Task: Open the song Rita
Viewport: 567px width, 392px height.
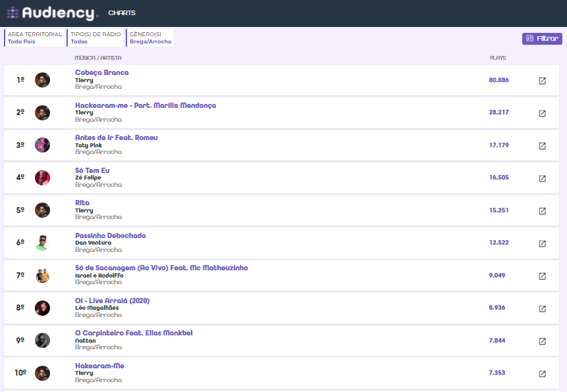Action: [x=82, y=203]
